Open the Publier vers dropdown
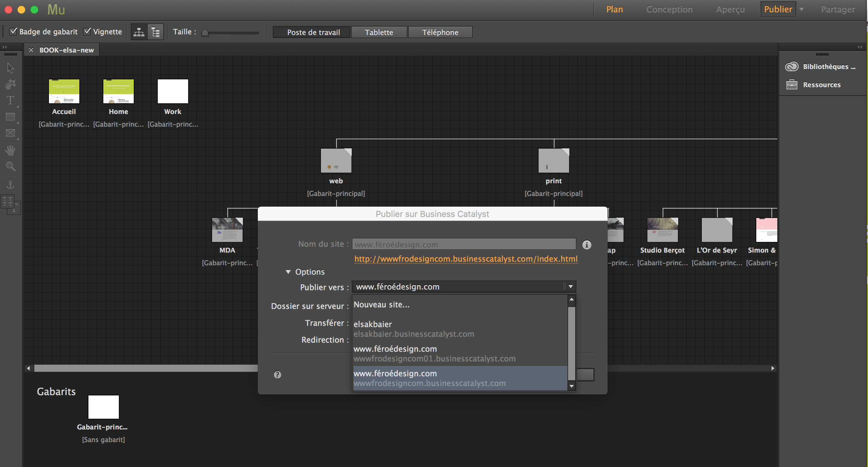 (x=464, y=287)
